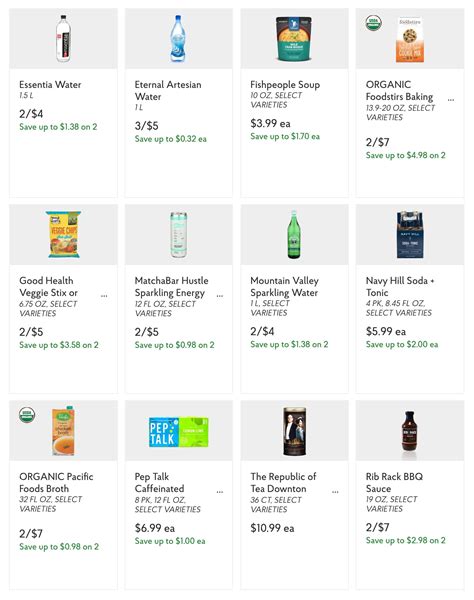Open the Rib Rack BBQ Sauce title
474x600 pixels.
(x=394, y=483)
